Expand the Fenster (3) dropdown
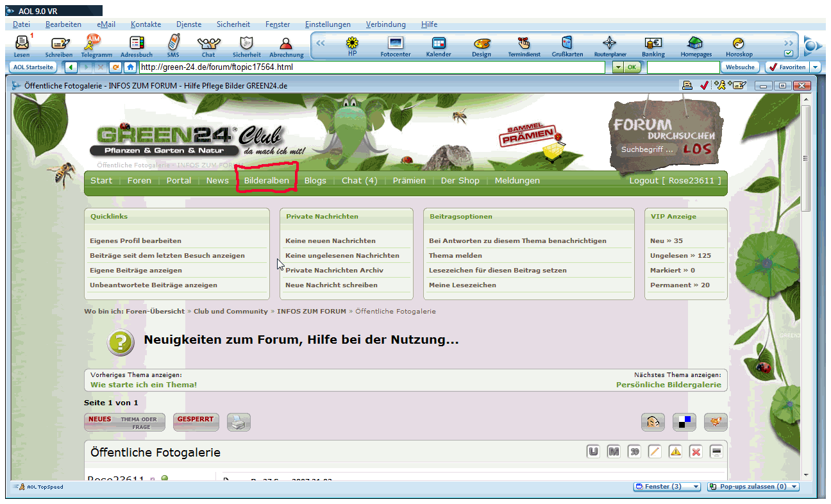This screenshot has width=831, height=504. pos(696,487)
